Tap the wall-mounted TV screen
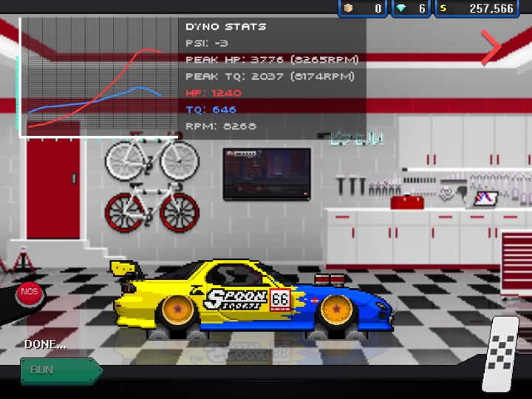The image size is (532, 399). 267,174
